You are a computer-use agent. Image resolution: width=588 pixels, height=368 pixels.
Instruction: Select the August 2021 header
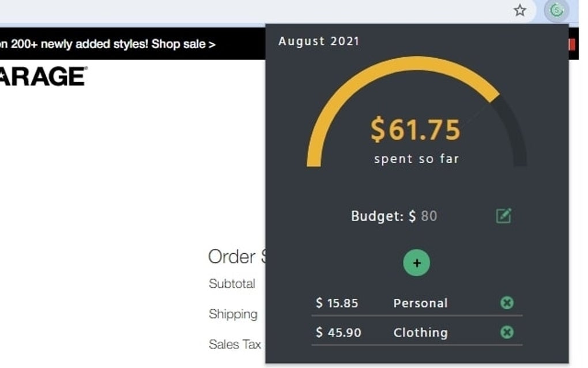click(319, 41)
